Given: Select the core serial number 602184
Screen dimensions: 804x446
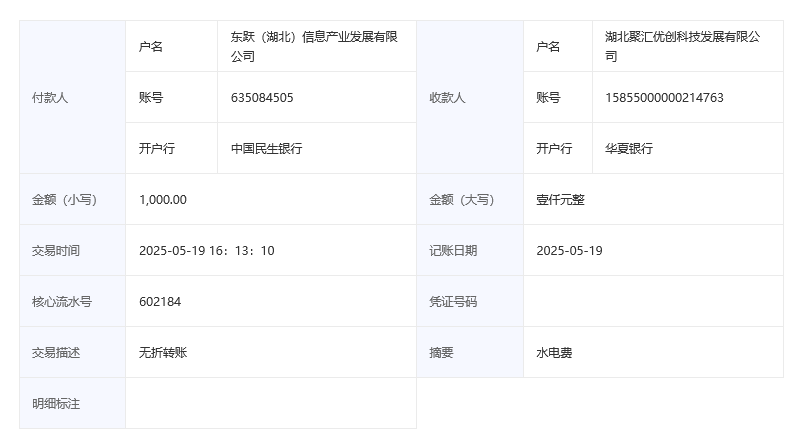Looking at the screenshot, I should pyautogui.click(x=160, y=302).
